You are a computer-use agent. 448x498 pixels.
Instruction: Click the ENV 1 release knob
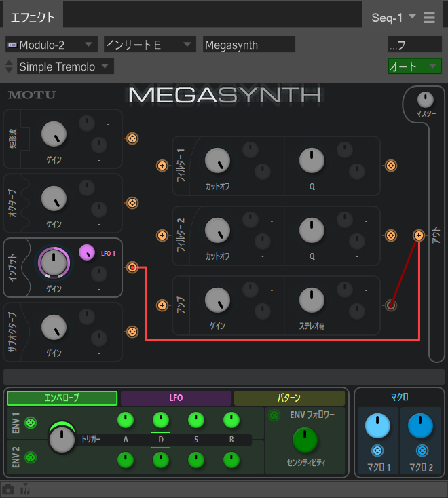(231, 420)
